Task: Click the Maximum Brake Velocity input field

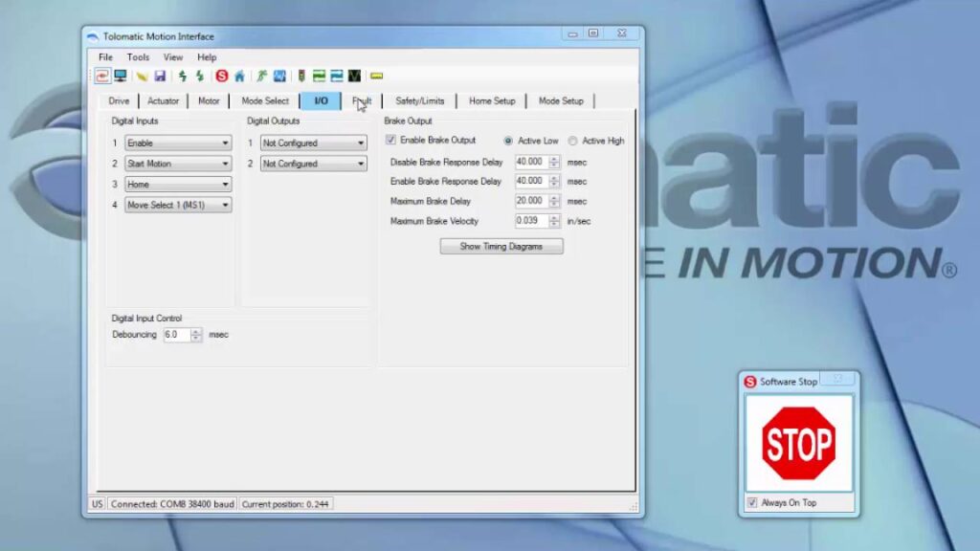Action: 531,221
